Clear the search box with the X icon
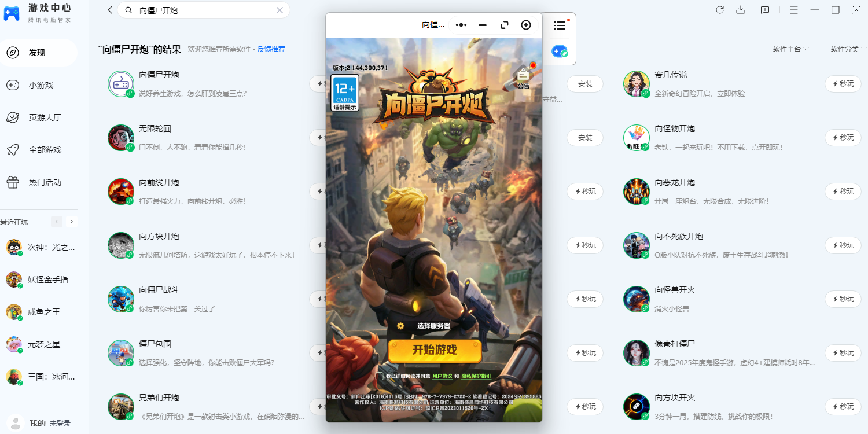The width and height of the screenshot is (868, 434). click(x=280, y=10)
